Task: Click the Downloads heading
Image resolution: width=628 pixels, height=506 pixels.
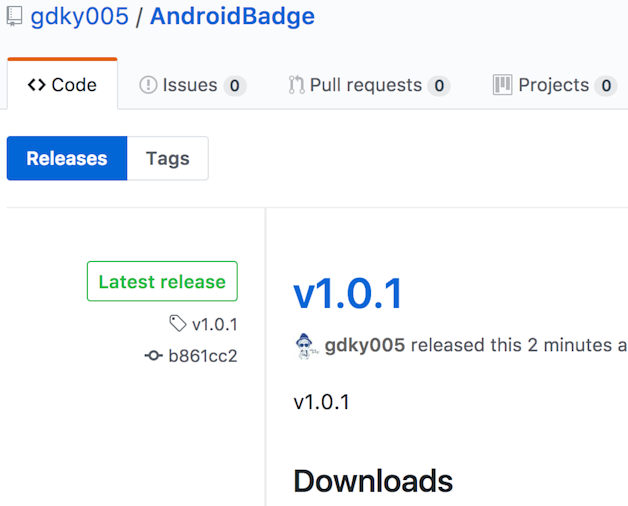Action: 373,481
